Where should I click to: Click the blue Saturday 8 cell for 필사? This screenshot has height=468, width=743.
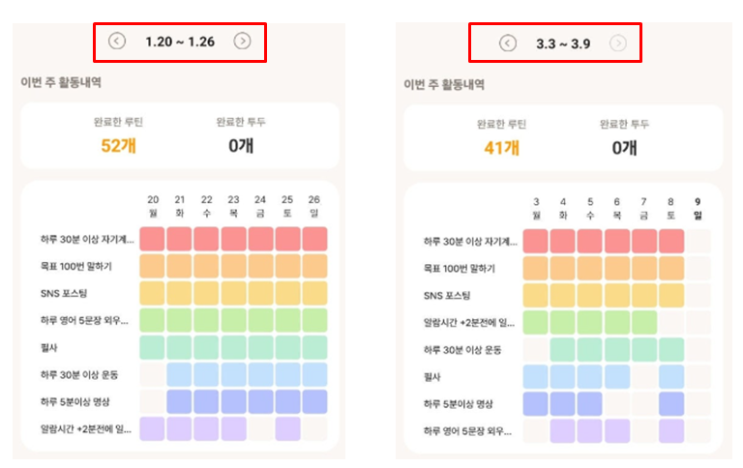(671, 376)
